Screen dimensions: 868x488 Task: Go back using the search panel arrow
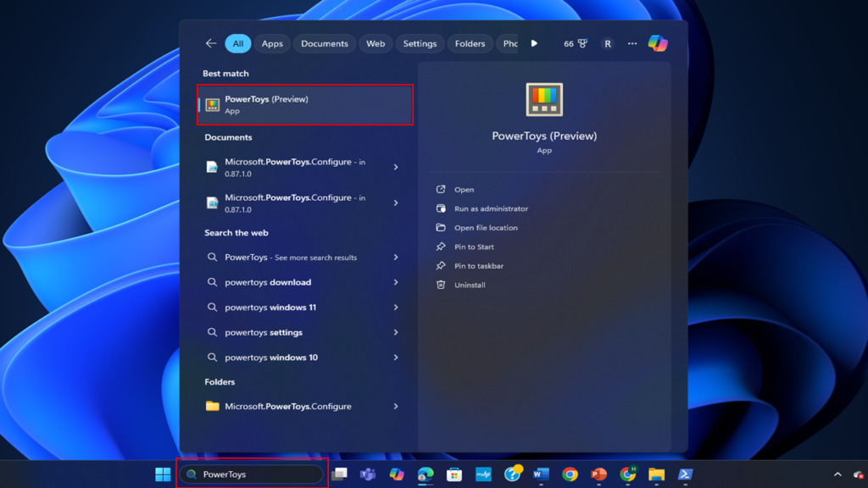pyautogui.click(x=211, y=43)
